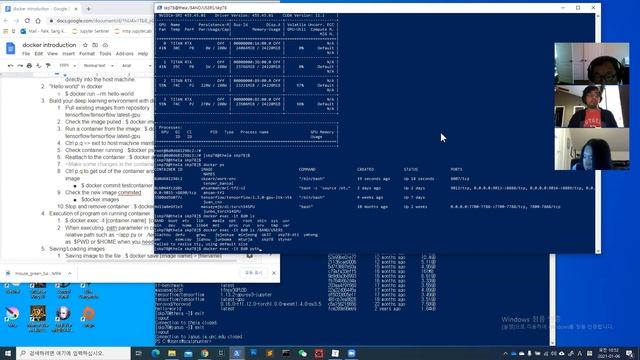Open the View menu
The height and width of the screenshot is (360, 640).
point(52,53)
